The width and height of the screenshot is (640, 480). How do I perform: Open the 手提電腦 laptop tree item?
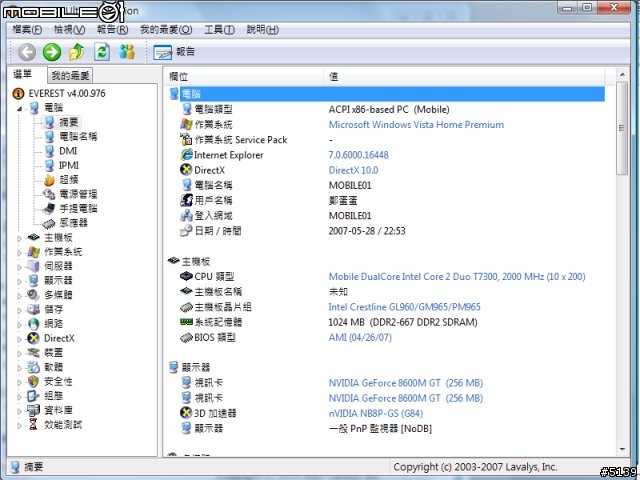point(78,208)
